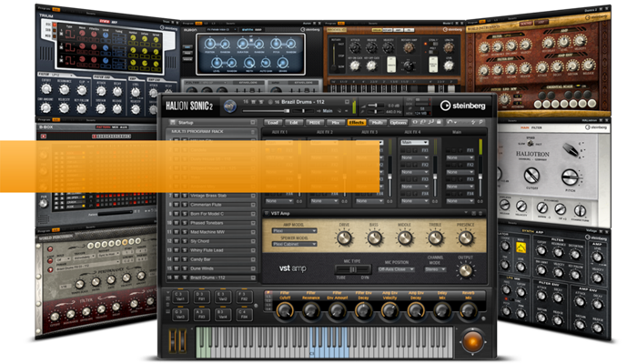Trigger the C3 Var1 pad
The image size is (637, 364).
click(180, 297)
